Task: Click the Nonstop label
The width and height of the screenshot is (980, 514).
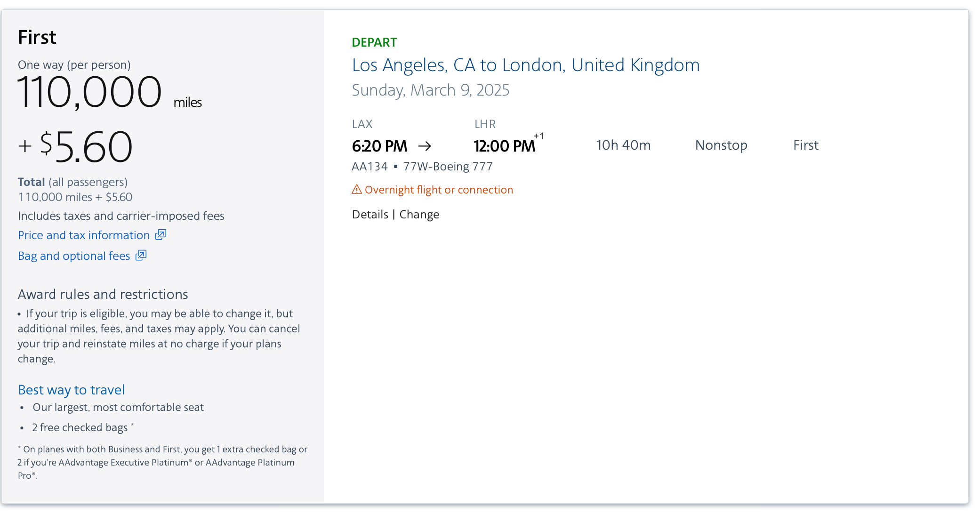Action: pyautogui.click(x=721, y=145)
